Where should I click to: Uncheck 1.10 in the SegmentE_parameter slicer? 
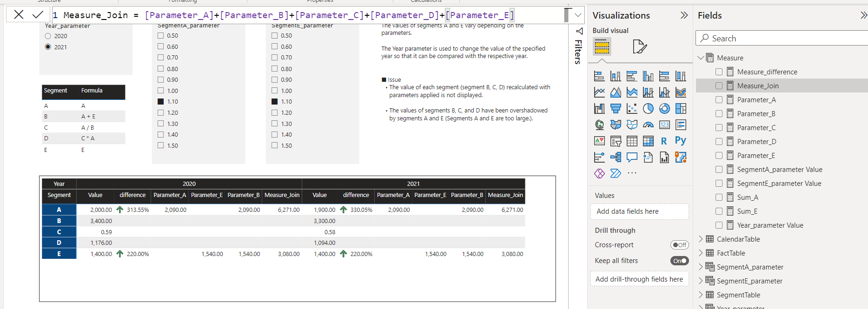(x=274, y=101)
